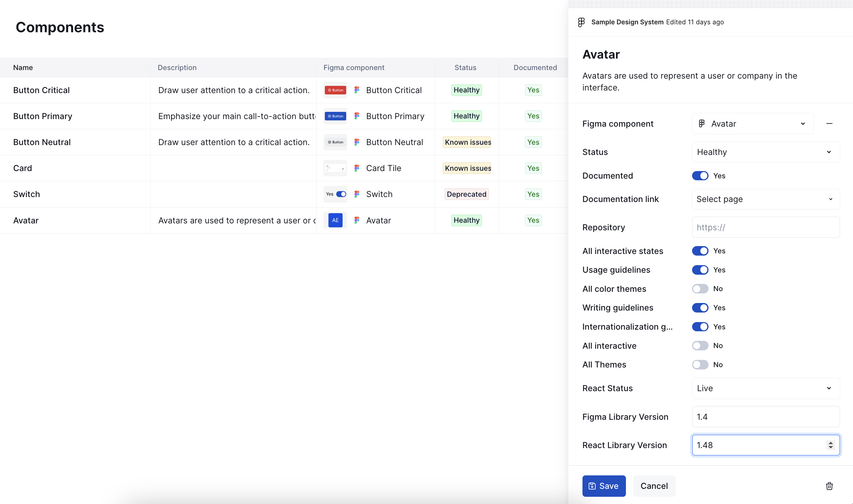Click Healthy badge in Avatar row
The width and height of the screenshot is (853, 504).
click(466, 220)
